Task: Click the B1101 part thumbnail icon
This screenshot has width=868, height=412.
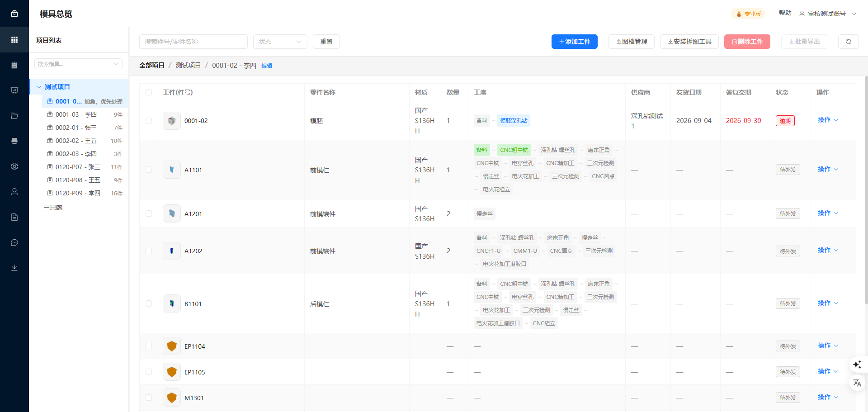Action: 172,303
